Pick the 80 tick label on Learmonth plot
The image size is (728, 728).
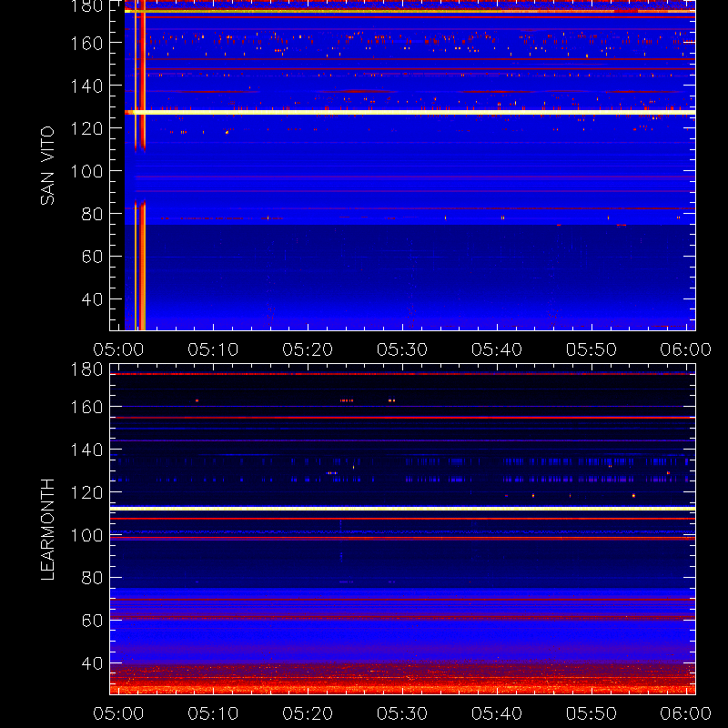click(x=92, y=578)
